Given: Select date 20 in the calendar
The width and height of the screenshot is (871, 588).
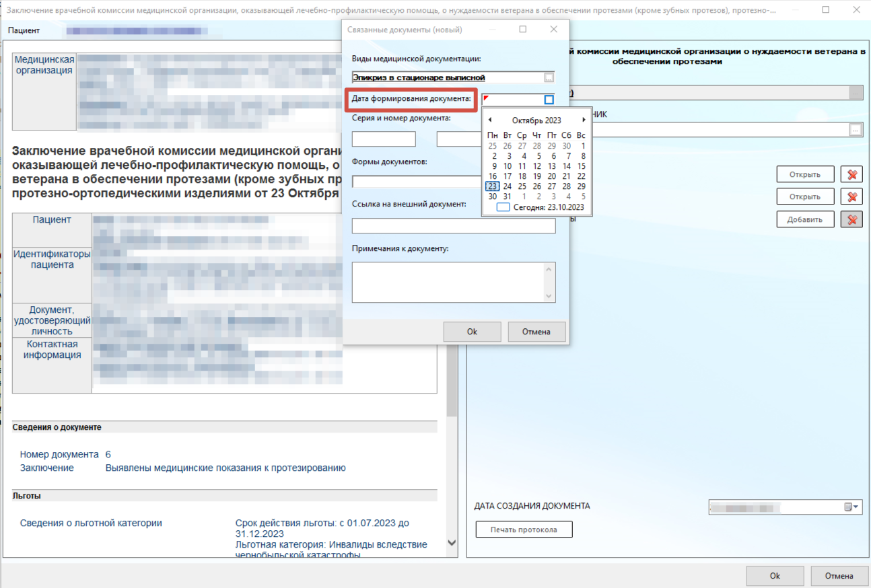Looking at the screenshot, I should tap(552, 176).
